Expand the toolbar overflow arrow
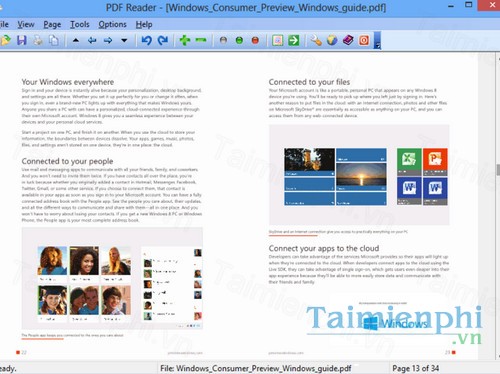The height and width of the screenshot is (374, 500). (x=377, y=41)
